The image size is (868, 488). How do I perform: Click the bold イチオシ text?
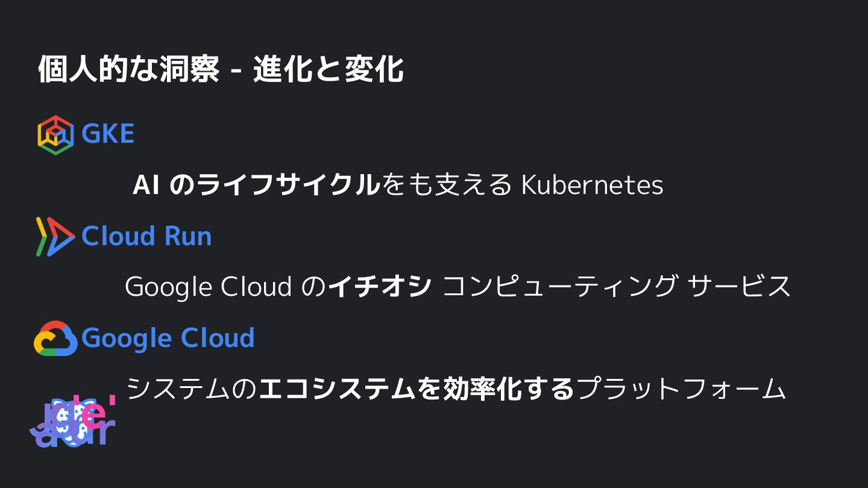[x=380, y=287]
